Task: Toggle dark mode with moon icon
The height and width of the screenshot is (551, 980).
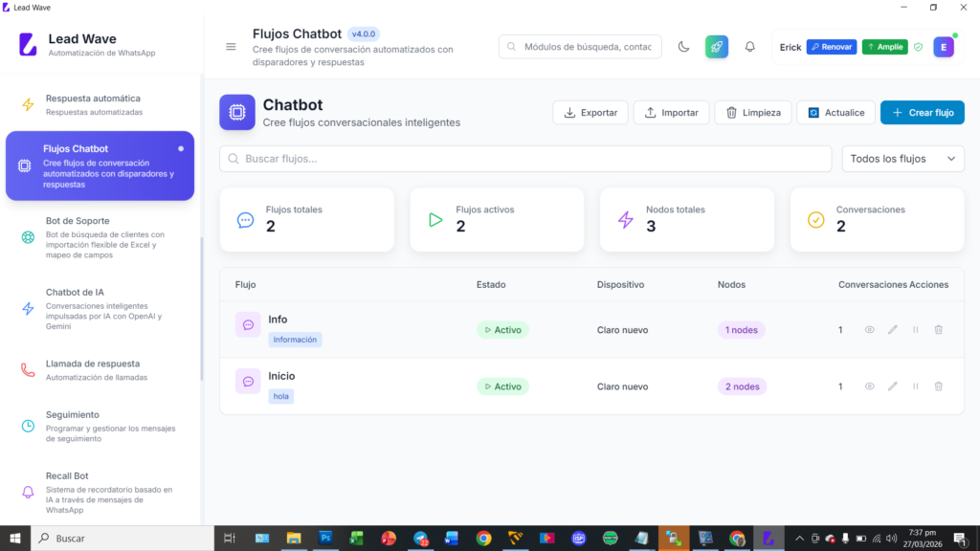Action: pos(683,47)
